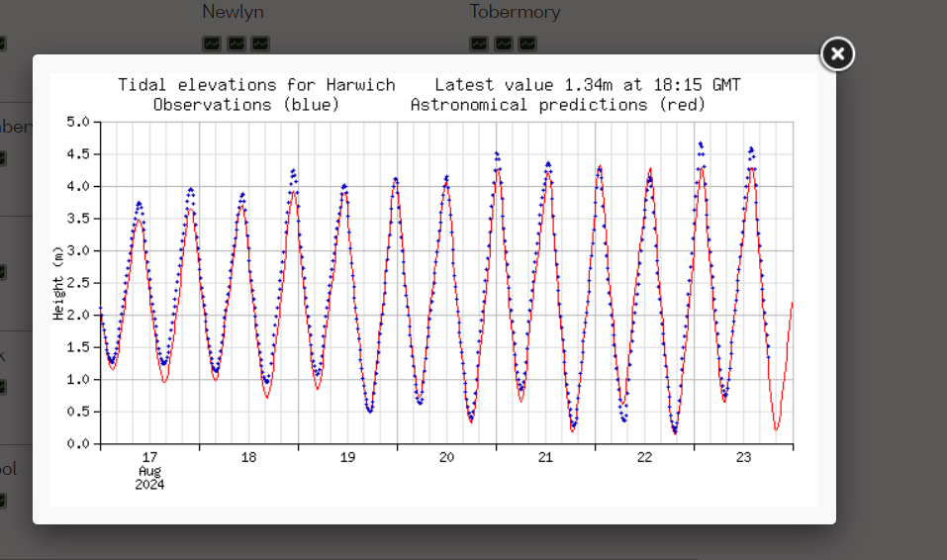
Task: Open Tobermory's first chart icon
Action: (x=479, y=44)
